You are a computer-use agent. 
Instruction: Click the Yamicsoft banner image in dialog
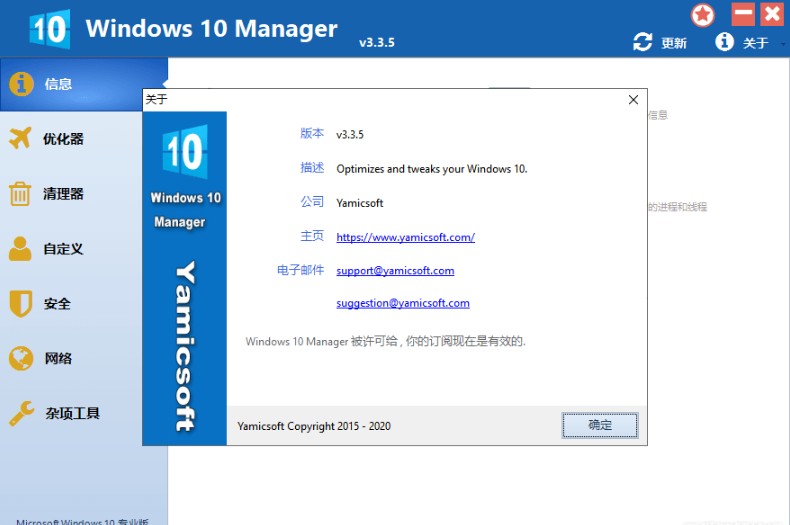pyautogui.click(x=185, y=278)
